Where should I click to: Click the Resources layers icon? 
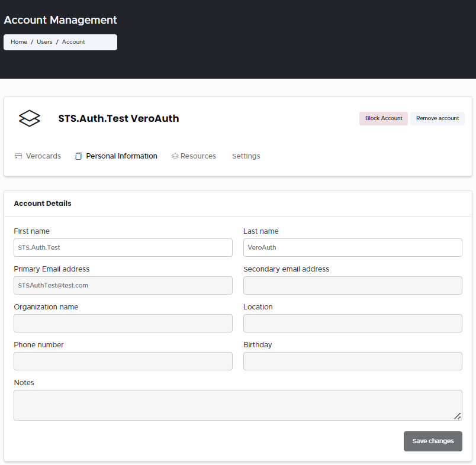pos(175,156)
